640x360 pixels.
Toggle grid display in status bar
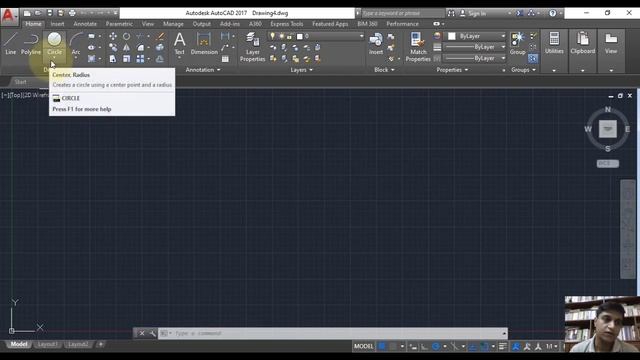pyautogui.click(x=382, y=347)
